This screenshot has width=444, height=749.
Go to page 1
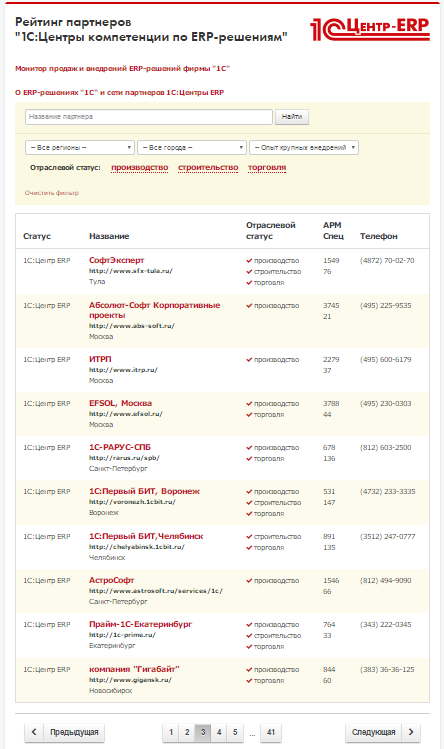pyautogui.click(x=171, y=732)
